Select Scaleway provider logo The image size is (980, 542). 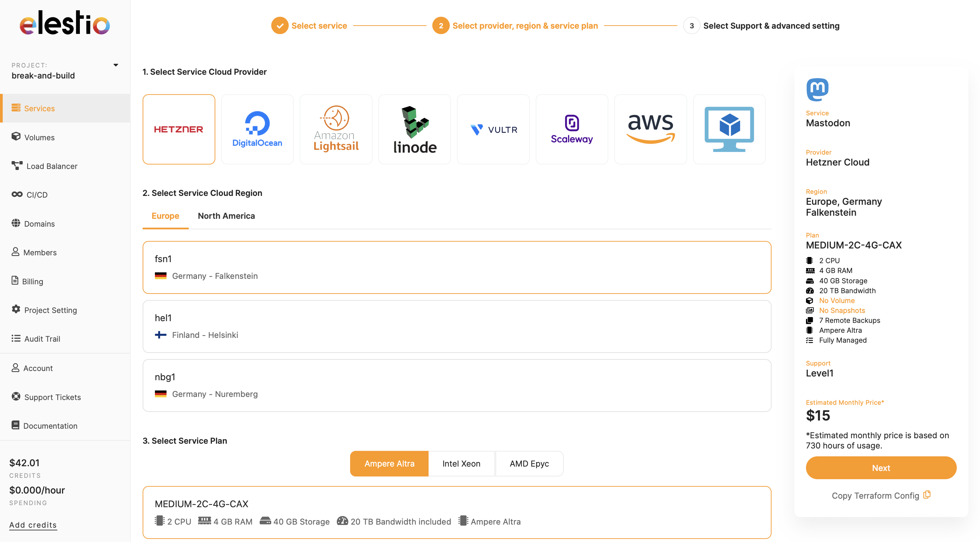(572, 129)
